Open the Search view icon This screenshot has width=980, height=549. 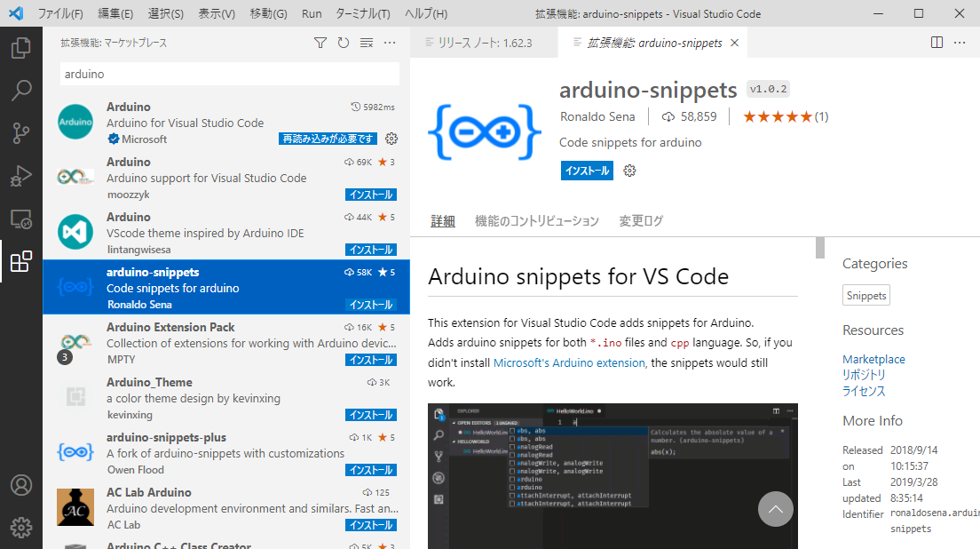coord(20,91)
